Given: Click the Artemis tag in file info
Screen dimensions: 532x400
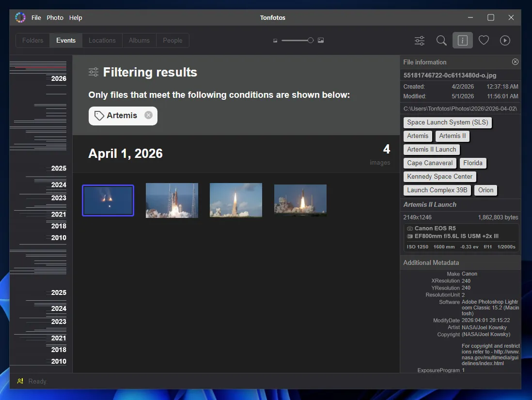Looking at the screenshot, I should coord(418,136).
